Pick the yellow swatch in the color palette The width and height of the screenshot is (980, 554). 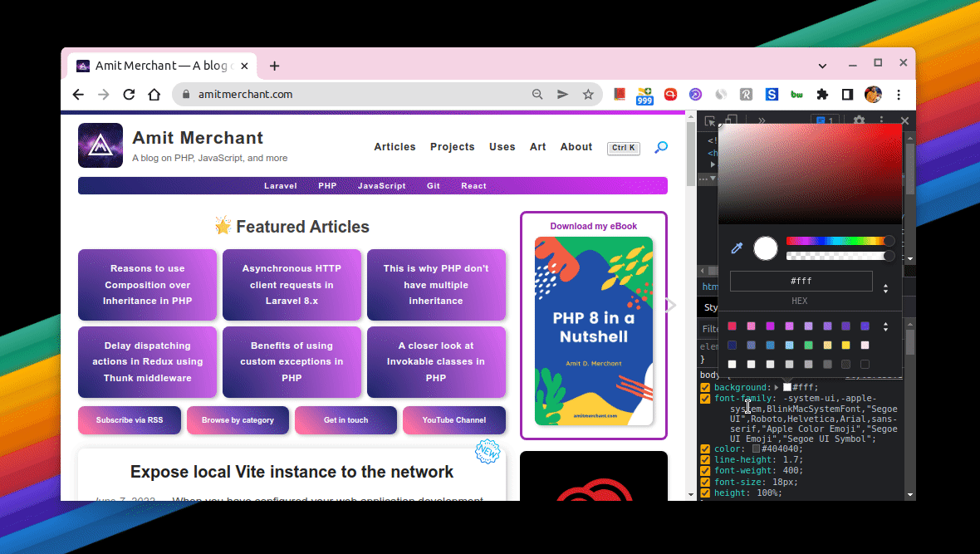(x=845, y=344)
